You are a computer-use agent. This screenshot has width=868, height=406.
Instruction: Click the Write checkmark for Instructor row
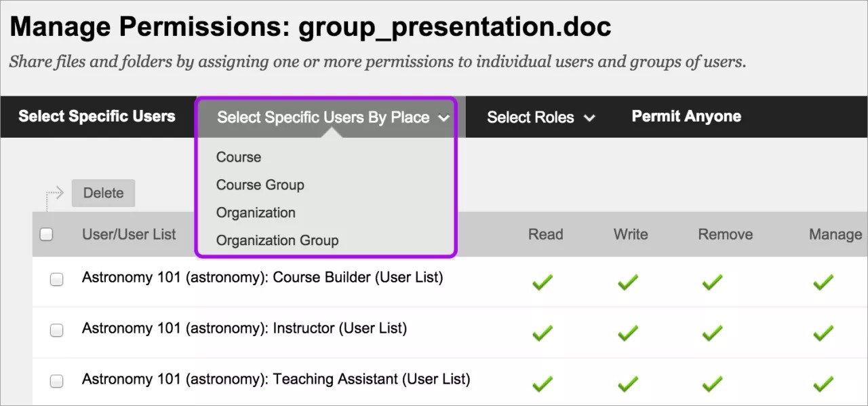[627, 333]
